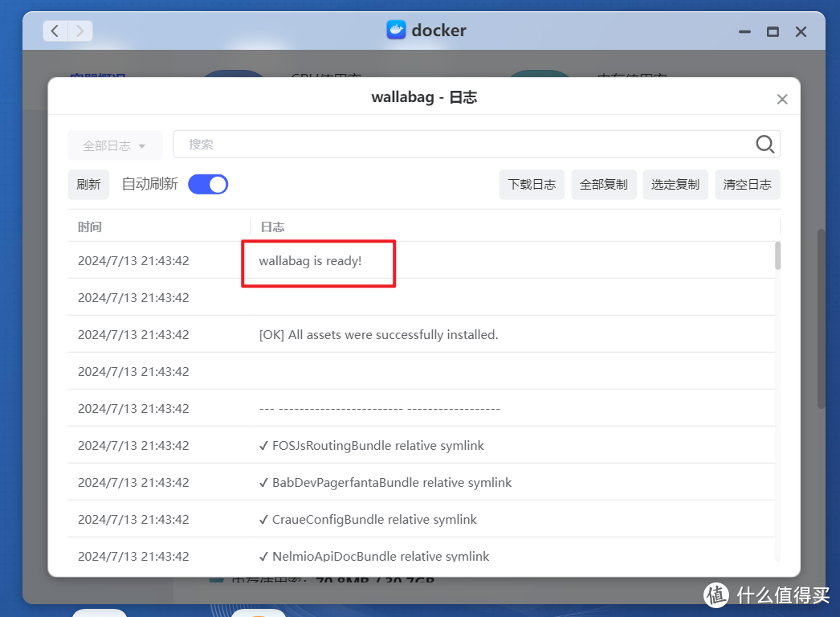The image size is (840, 617).
Task: Close the wallabag 日志 dialog
Action: [781, 98]
